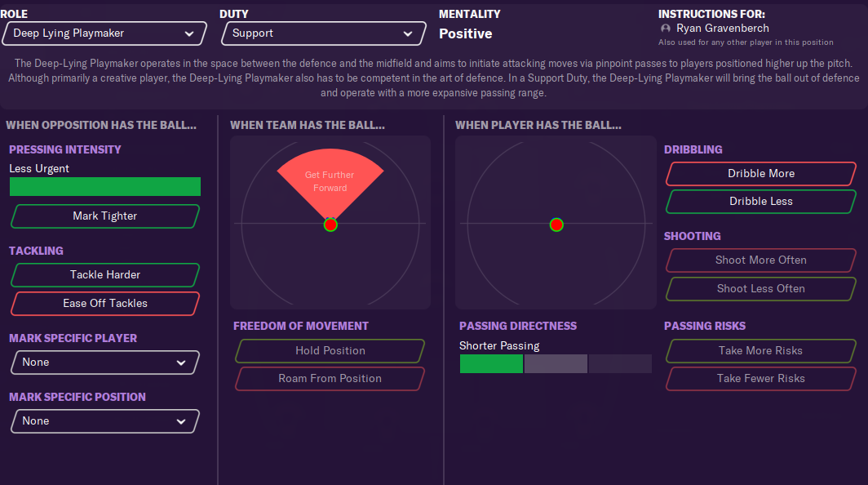Toggle the Mark Tighter instruction

(x=105, y=216)
